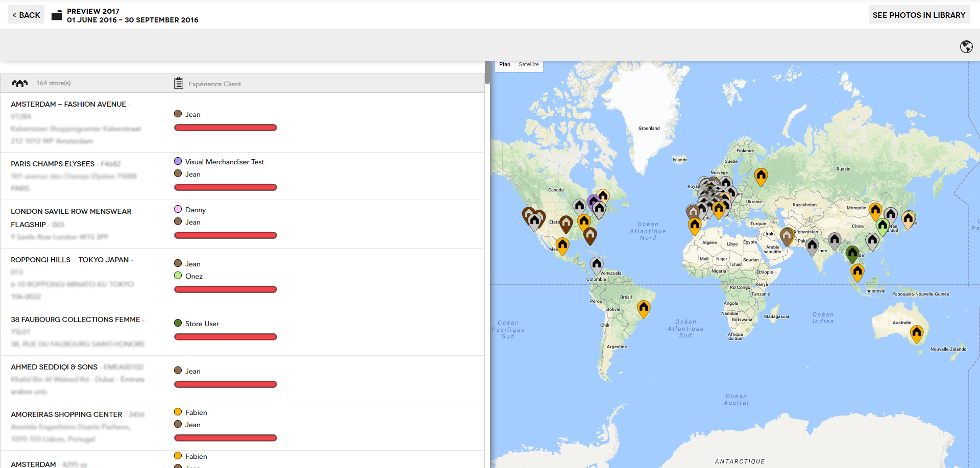Select the grey store marker in southern China

[872, 241]
